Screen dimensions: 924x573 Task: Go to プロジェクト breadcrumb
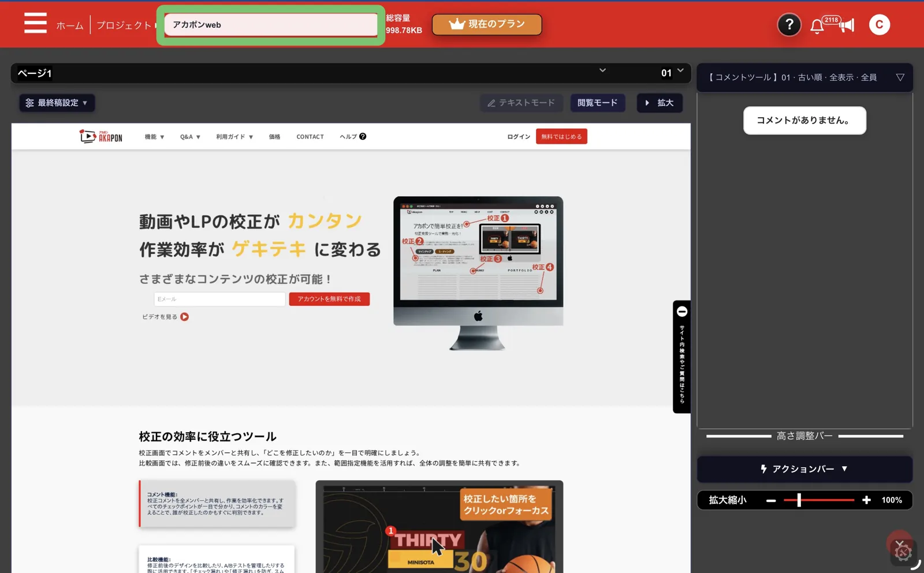(x=124, y=25)
